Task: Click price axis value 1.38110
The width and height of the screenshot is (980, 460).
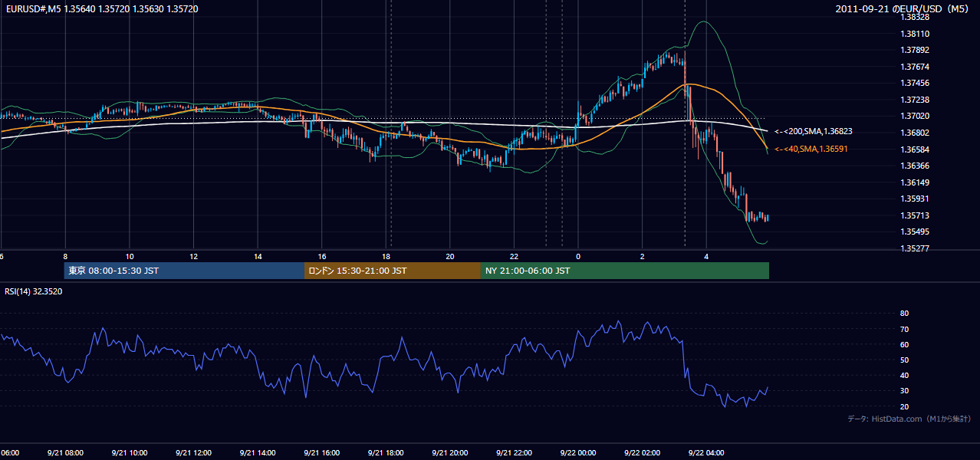Action: (915, 34)
